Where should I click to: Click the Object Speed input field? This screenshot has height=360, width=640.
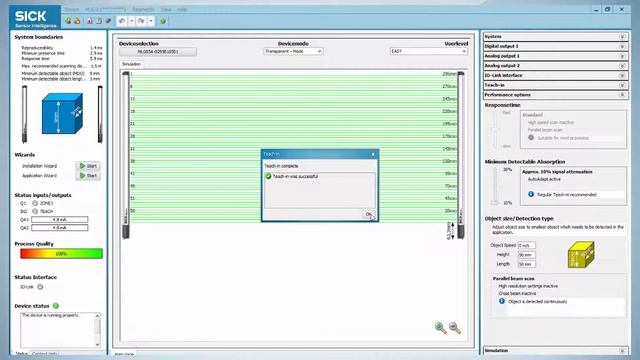(527, 245)
